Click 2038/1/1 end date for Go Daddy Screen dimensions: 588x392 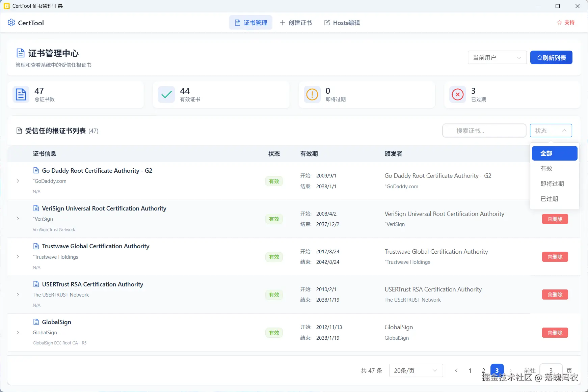pos(326,186)
